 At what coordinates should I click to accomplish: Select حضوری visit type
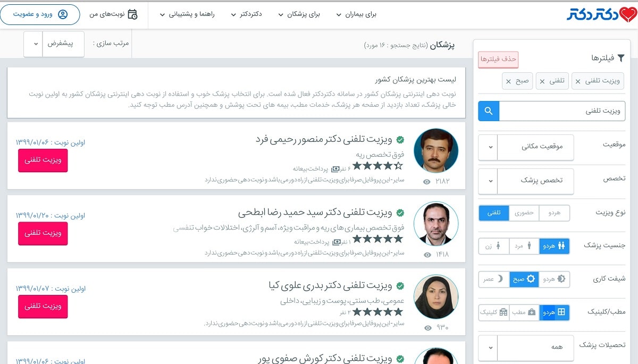(524, 213)
